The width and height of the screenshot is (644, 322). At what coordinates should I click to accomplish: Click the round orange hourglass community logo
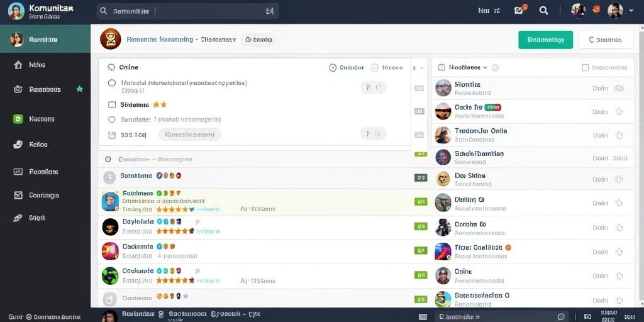(x=111, y=40)
